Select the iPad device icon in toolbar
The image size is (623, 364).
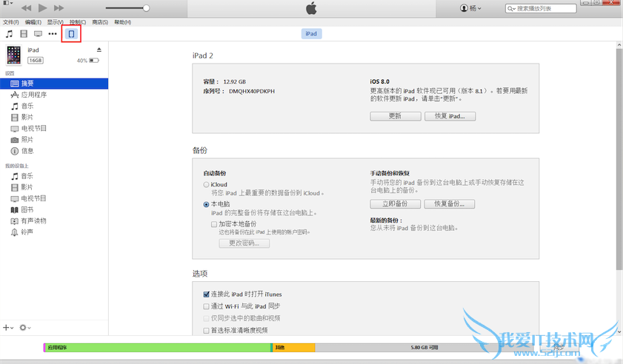(72, 34)
